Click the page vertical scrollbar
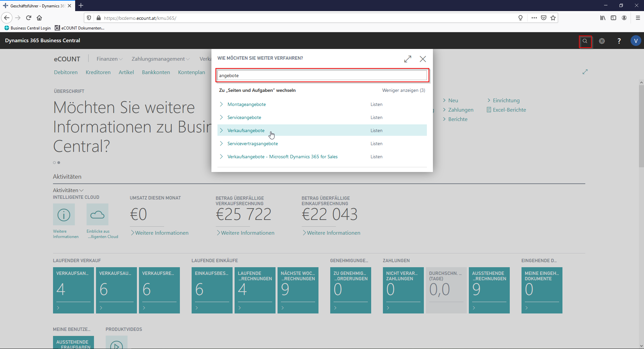 641,126
